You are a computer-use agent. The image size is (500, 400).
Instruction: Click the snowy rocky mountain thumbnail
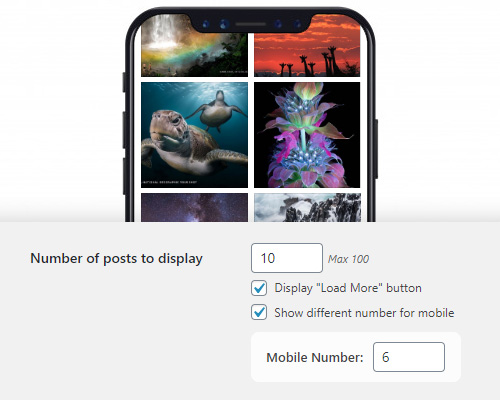coord(307,208)
